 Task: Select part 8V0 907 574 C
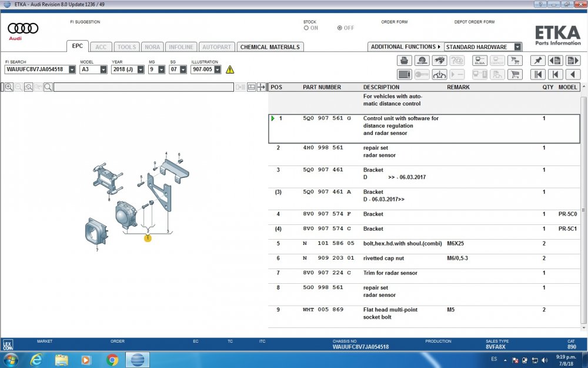(x=327, y=228)
